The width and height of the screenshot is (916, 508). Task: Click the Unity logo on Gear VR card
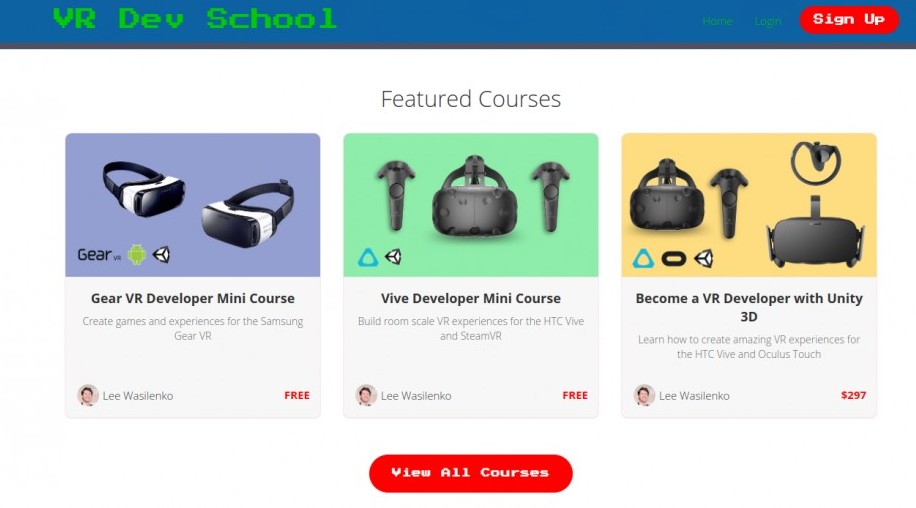(x=161, y=255)
